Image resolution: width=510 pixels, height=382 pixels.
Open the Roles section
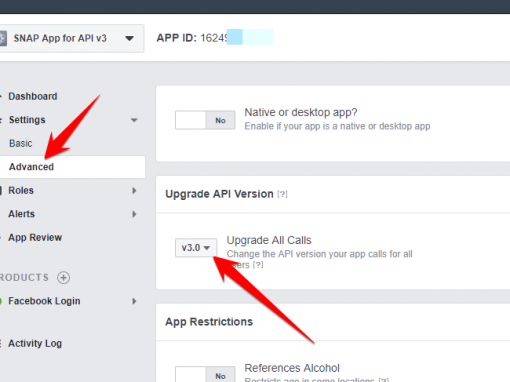(21, 190)
